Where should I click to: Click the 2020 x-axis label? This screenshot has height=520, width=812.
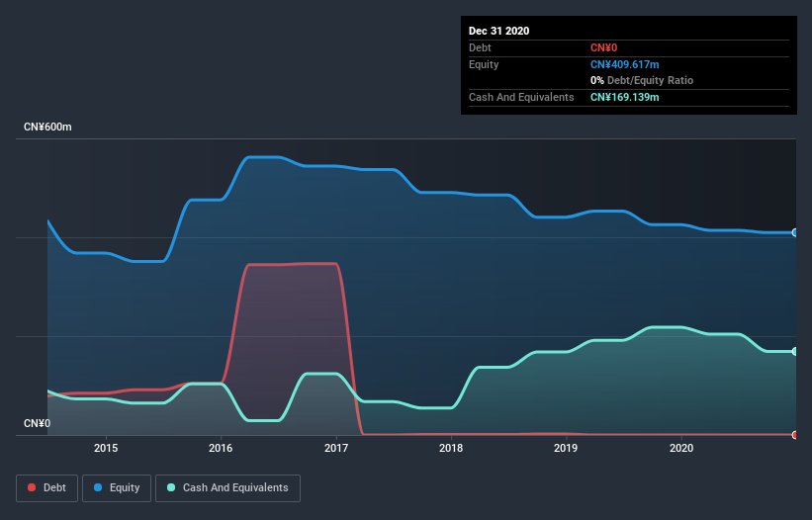(x=681, y=448)
